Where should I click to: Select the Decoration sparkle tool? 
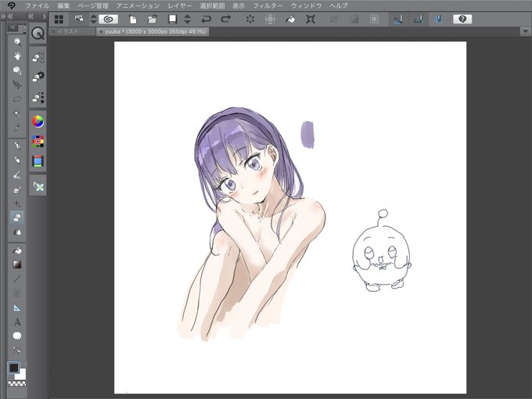point(17,203)
